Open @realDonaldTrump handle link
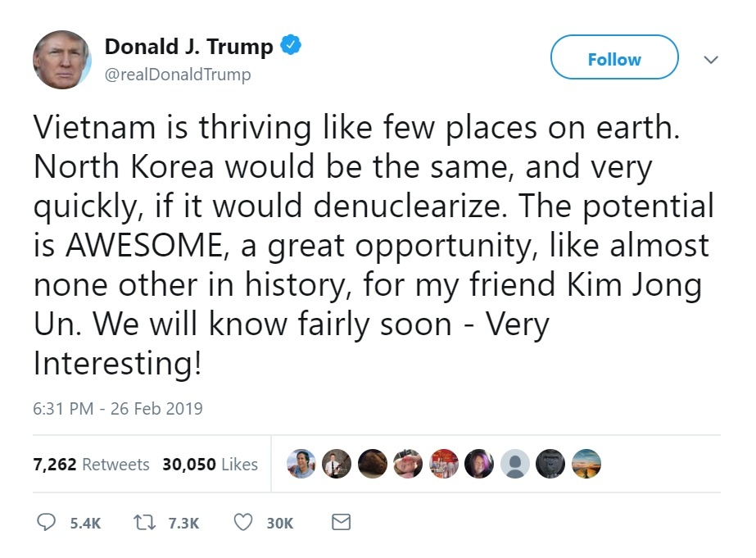756x558 pixels. pos(177,75)
